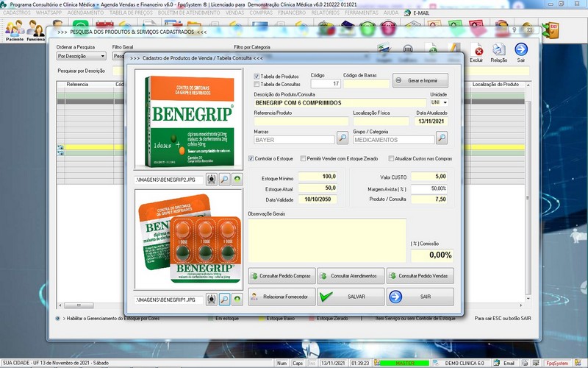Click the Em estoque green legend swatch
588x368 pixels.
coord(211,319)
